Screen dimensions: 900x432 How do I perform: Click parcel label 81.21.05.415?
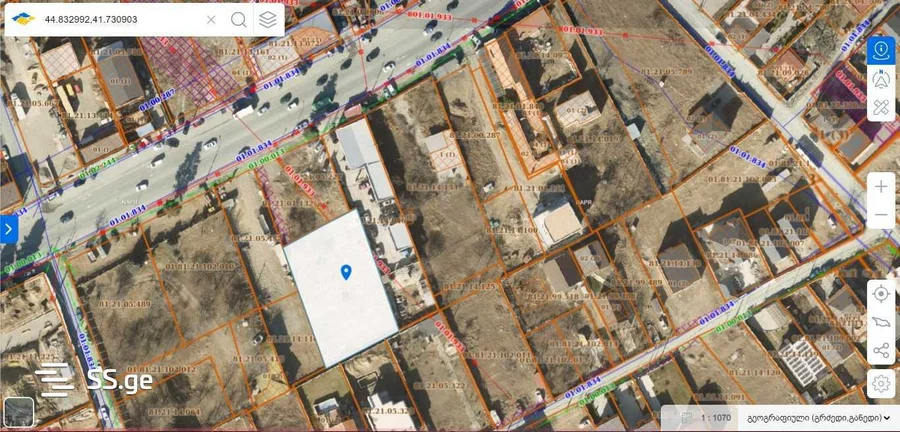click(259, 359)
